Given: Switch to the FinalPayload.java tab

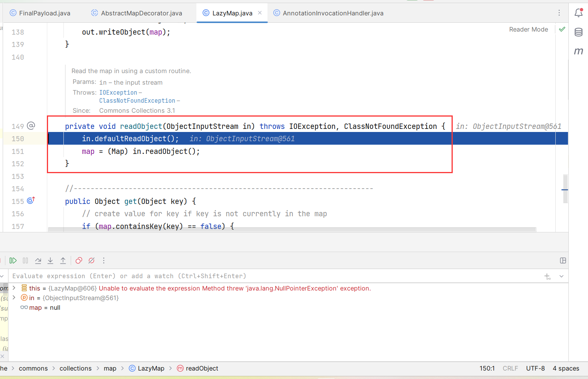Looking at the screenshot, I should (x=45, y=13).
